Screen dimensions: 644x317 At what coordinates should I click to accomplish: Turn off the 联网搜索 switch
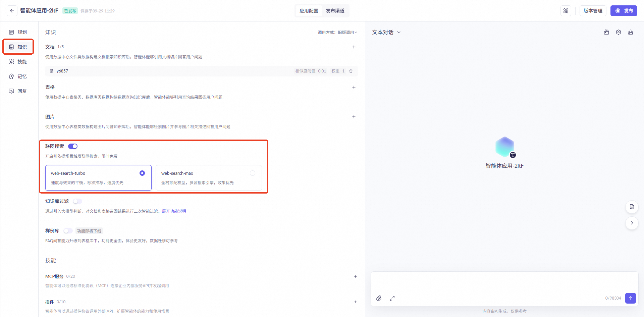point(73,146)
